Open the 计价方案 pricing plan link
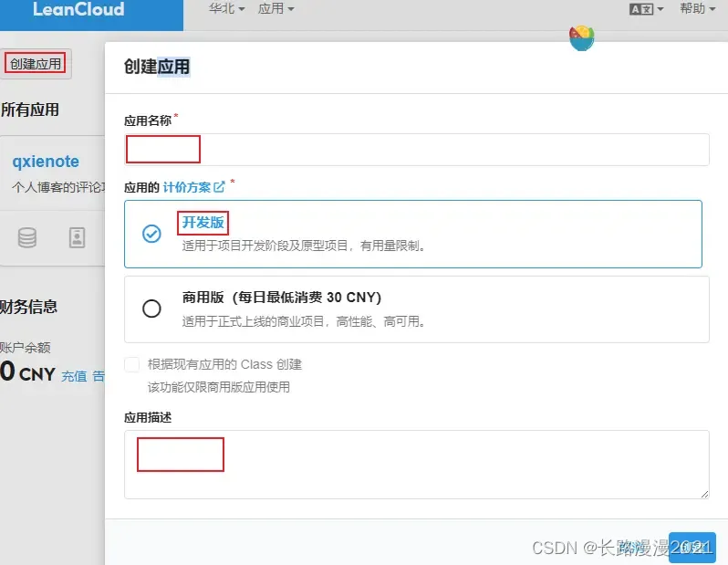Viewport: 728px width, 565px height. tap(187, 187)
